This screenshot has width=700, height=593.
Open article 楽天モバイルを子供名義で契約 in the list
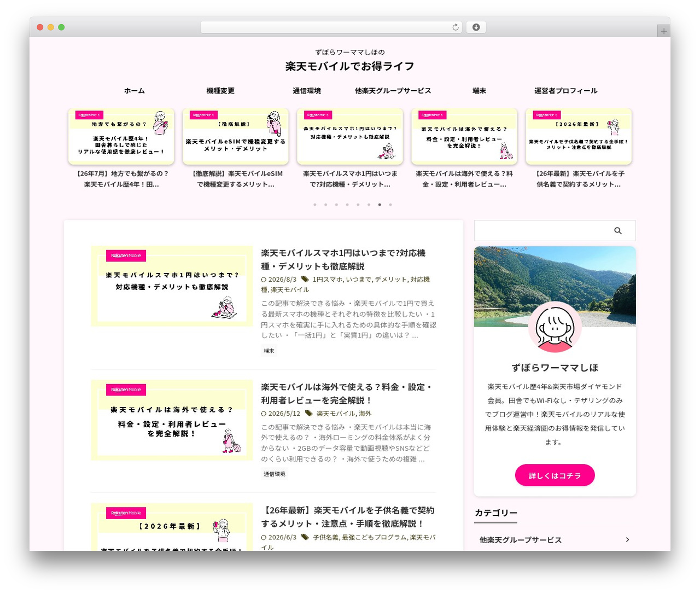[x=348, y=517]
